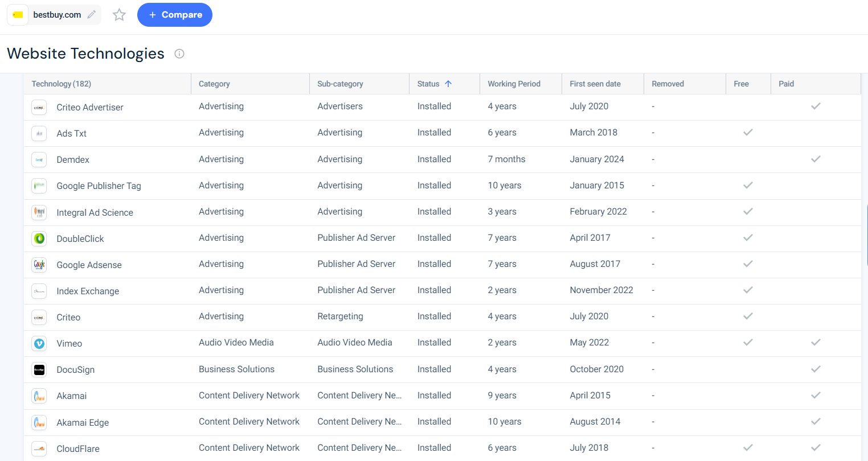Click the Criteo retargeting row logo icon
Viewport: 868px width, 461px height.
pos(39,317)
